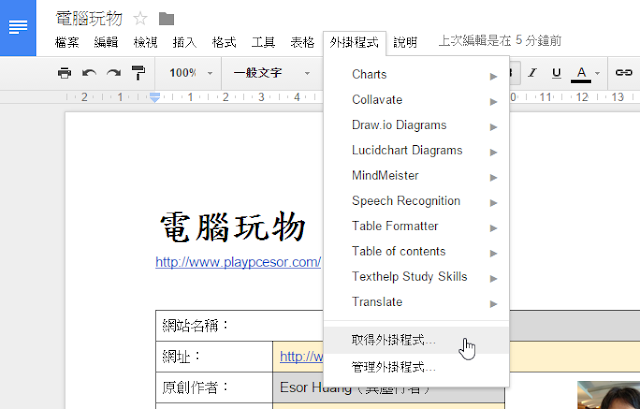Click the 網站名稱： table cell
This screenshot has height=409, width=640.
pyautogui.click(x=240, y=326)
